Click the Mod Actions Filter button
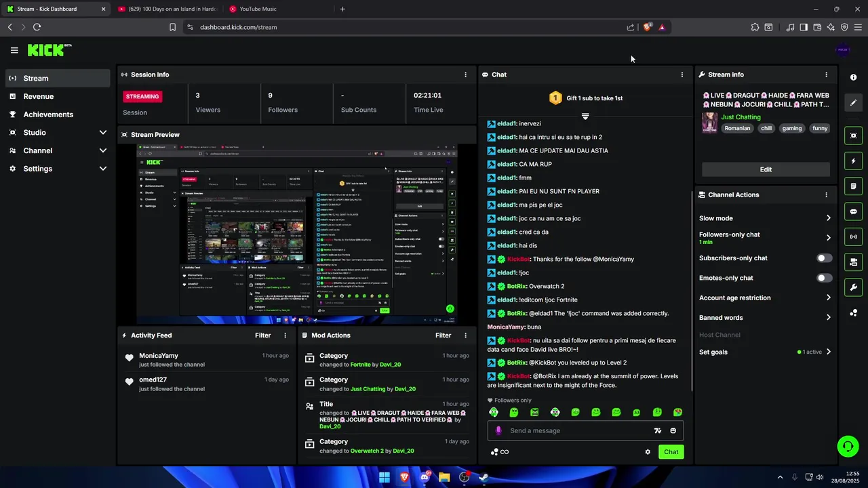This screenshot has width=868, height=488. (443, 335)
